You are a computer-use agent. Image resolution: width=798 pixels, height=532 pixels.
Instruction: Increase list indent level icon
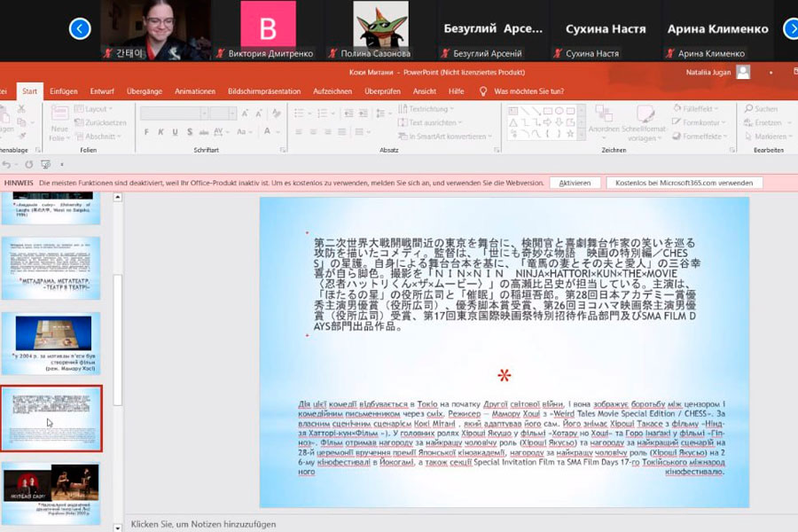point(363,113)
